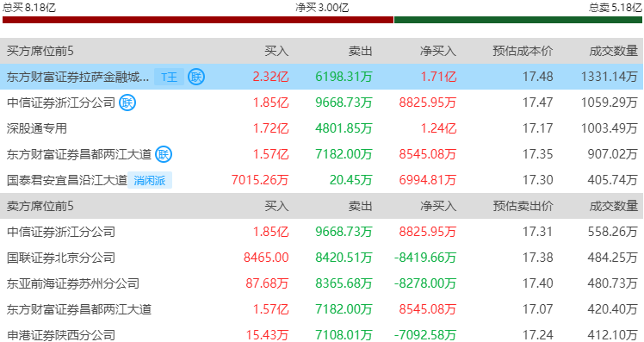Click the 联 icon beside 东方财富证券拉萨金融城

[x=196, y=77]
